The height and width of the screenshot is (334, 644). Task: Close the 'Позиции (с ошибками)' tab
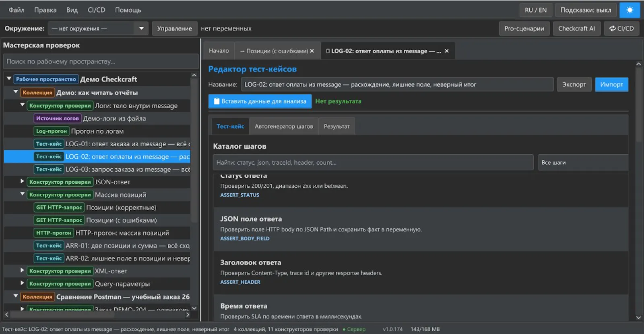312,51
